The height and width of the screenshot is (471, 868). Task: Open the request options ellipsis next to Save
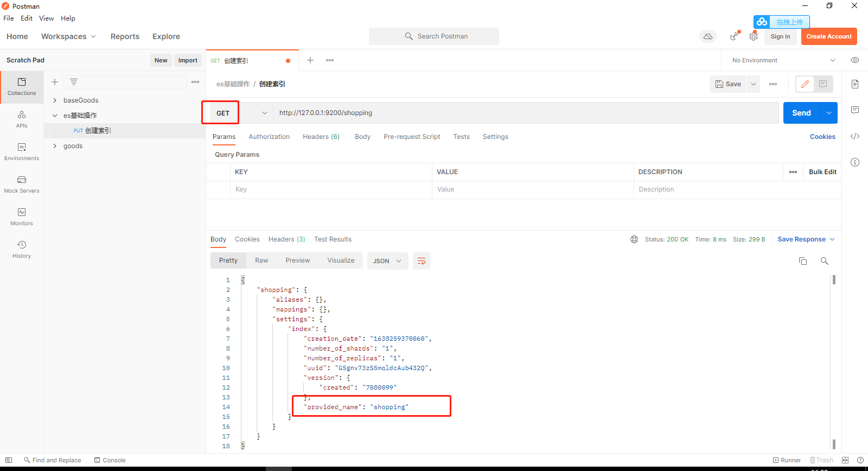coord(773,84)
